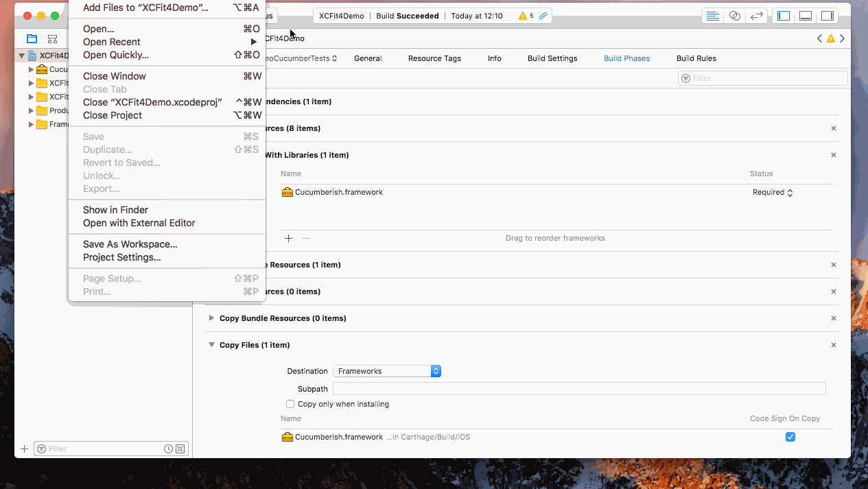This screenshot has width=868, height=489.
Task: Expand Copy Bundle Resources phase
Action: (x=211, y=318)
